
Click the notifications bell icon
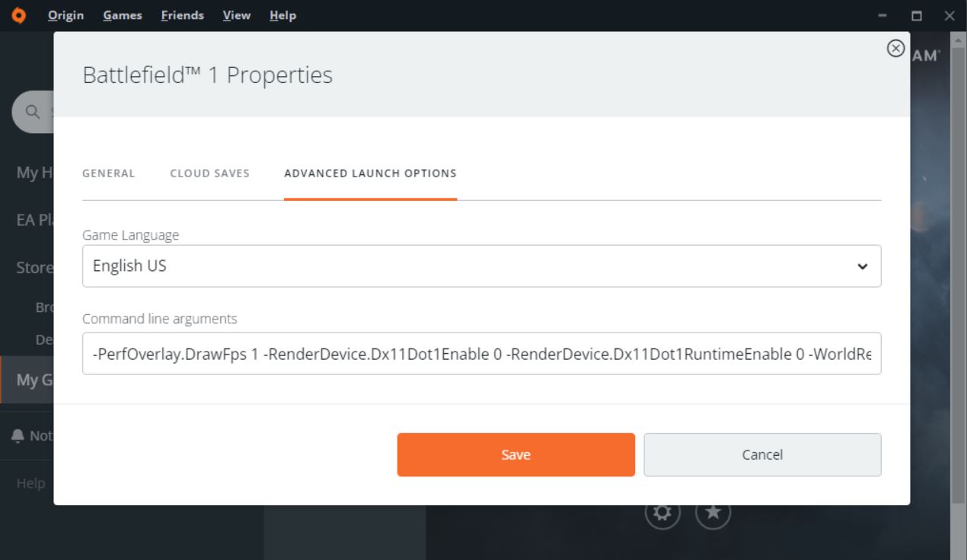(18, 435)
